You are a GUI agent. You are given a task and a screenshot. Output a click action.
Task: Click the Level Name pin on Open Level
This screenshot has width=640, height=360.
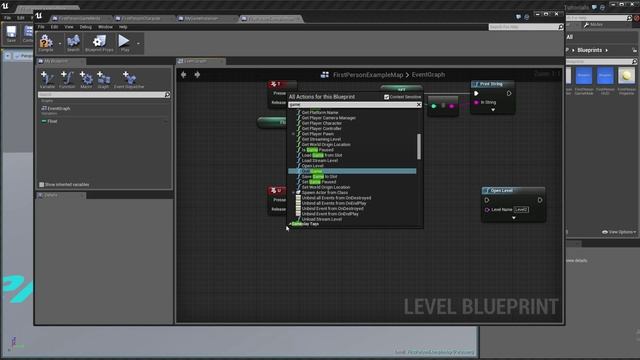tap(487, 209)
